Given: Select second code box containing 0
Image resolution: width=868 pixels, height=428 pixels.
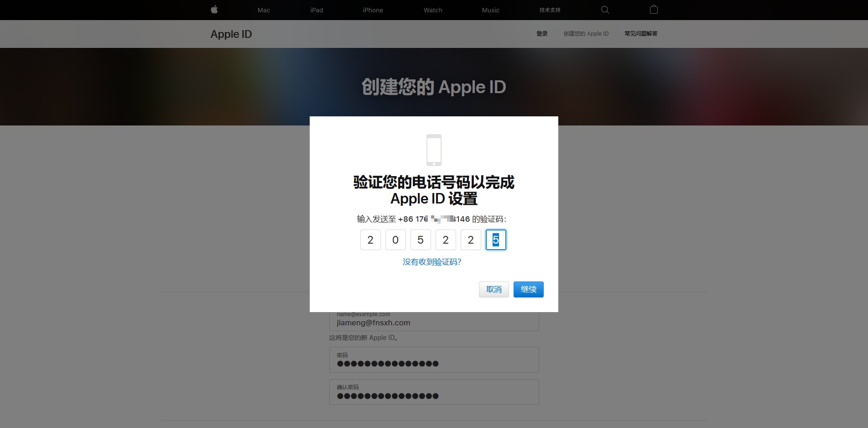Looking at the screenshot, I should pyautogui.click(x=395, y=240).
